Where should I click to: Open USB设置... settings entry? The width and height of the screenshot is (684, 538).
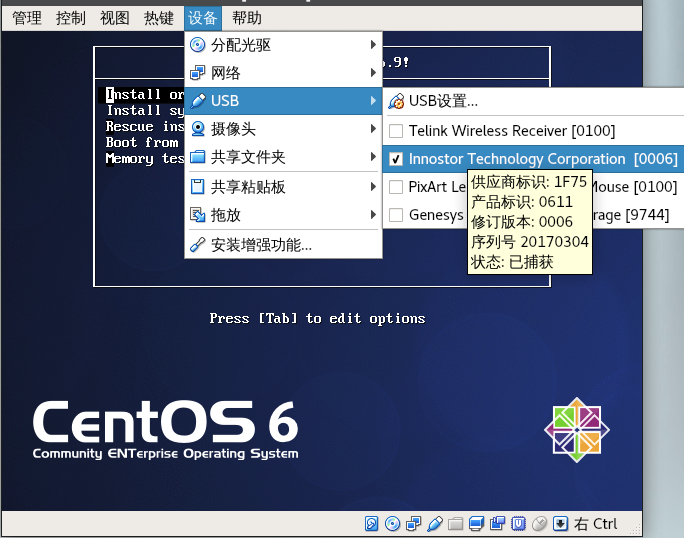(443, 101)
